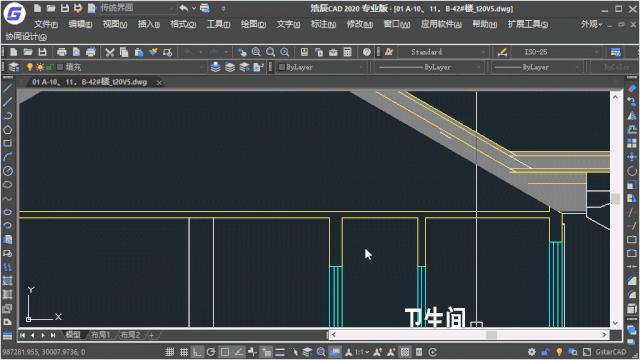The height and width of the screenshot is (360, 640).
Task: Click the Save disk icon in standard toolbar
Action: [42, 52]
